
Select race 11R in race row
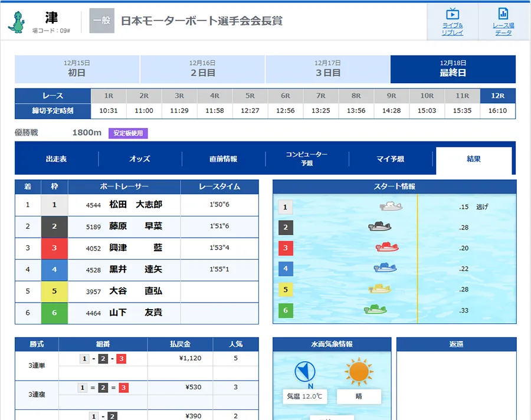tap(462, 96)
